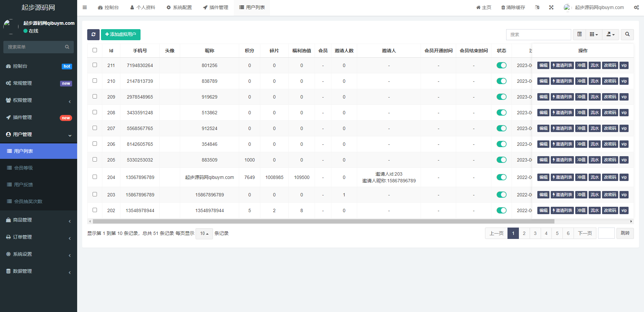Click the header username 起步源码网qibuym.com
Image resolution: width=644 pixels, height=312 pixels.
coord(599,7)
